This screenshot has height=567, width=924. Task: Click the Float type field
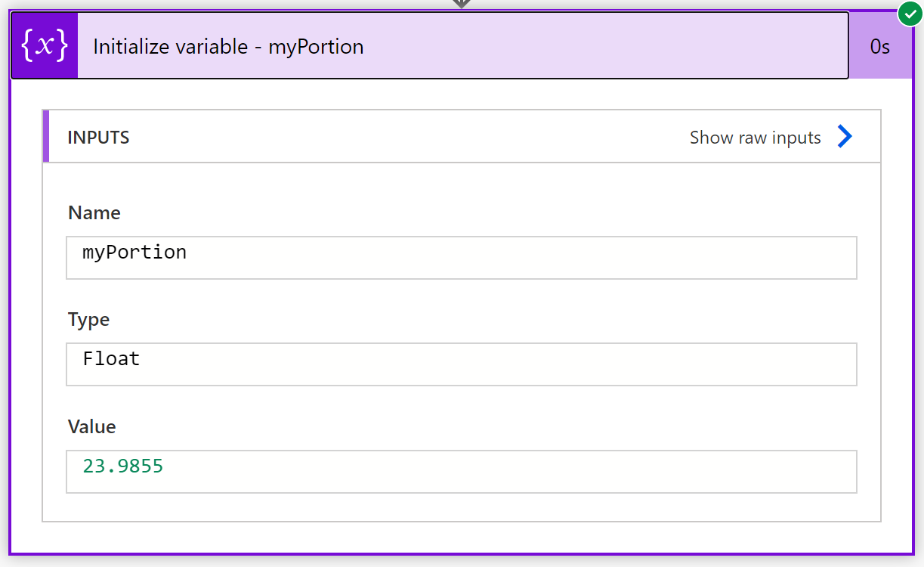tap(462, 364)
